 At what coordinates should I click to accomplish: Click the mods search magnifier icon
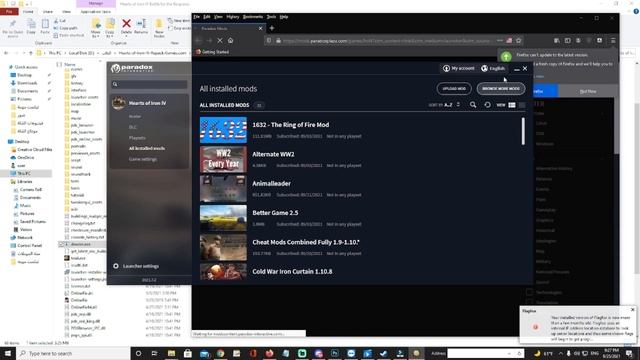pyautogui.click(x=473, y=105)
